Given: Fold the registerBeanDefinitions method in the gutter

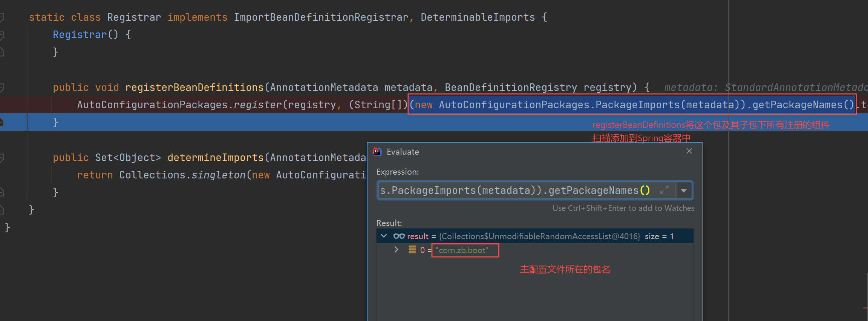Looking at the screenshot, I should (2, 88).
